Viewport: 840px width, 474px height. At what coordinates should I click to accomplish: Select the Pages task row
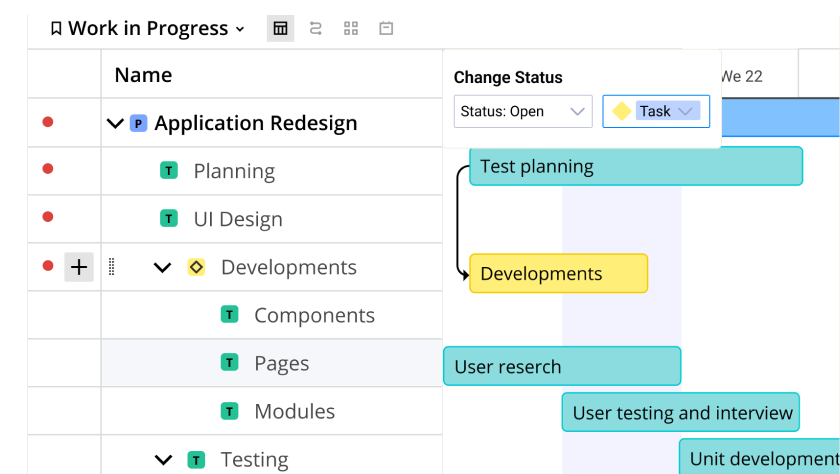(281, 363)
